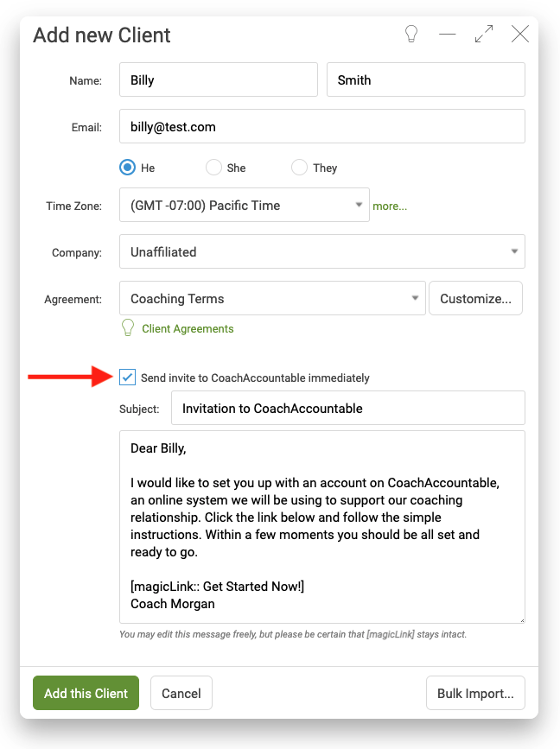Viewport: 560px width, 749px height.
Task: Open Bulk Import...
Action: click(x=475, y=693)
